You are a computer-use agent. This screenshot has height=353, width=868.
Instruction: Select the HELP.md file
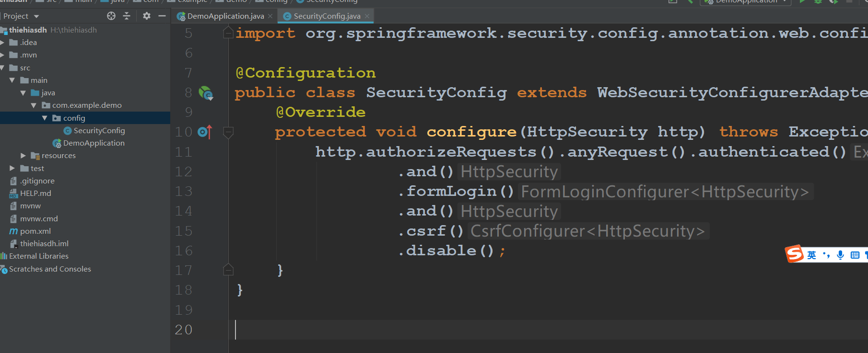[35, 193]
